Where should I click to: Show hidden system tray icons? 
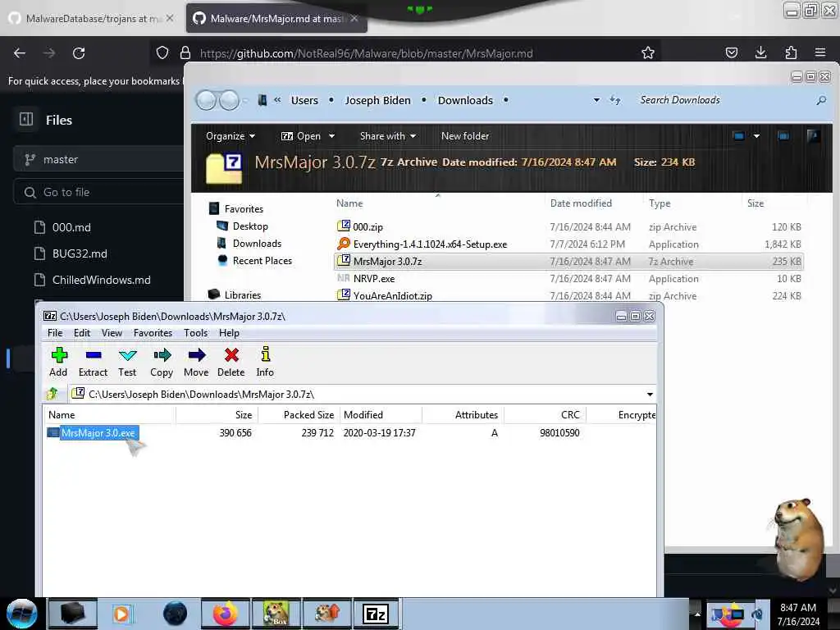coord(697,614)
